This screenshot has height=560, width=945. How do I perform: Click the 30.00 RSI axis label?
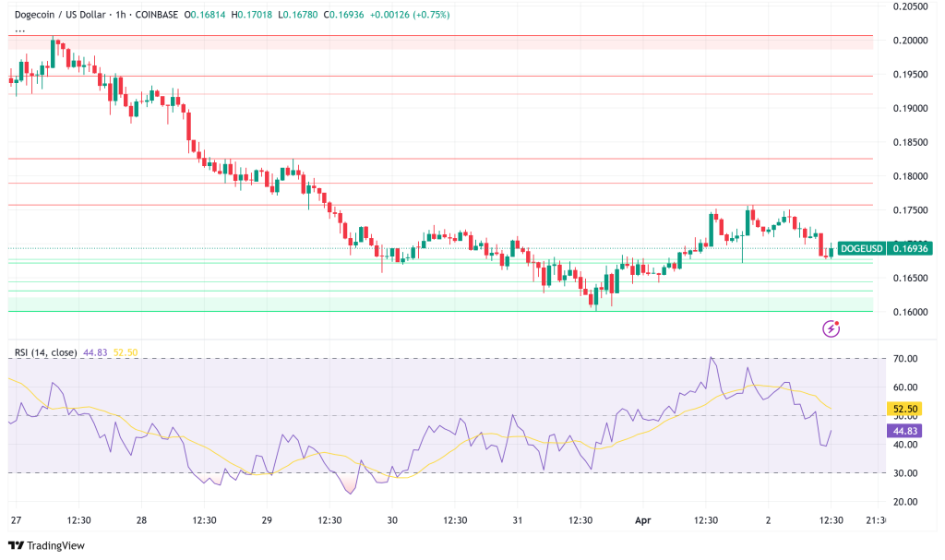pyautogui.click(x=905, y=473)
